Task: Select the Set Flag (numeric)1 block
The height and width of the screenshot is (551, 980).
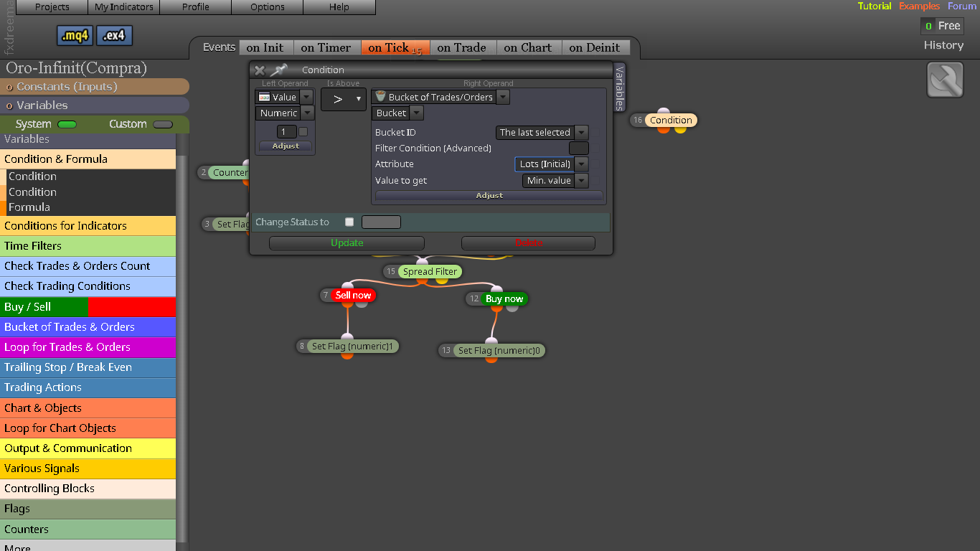Action: point(352,346)
